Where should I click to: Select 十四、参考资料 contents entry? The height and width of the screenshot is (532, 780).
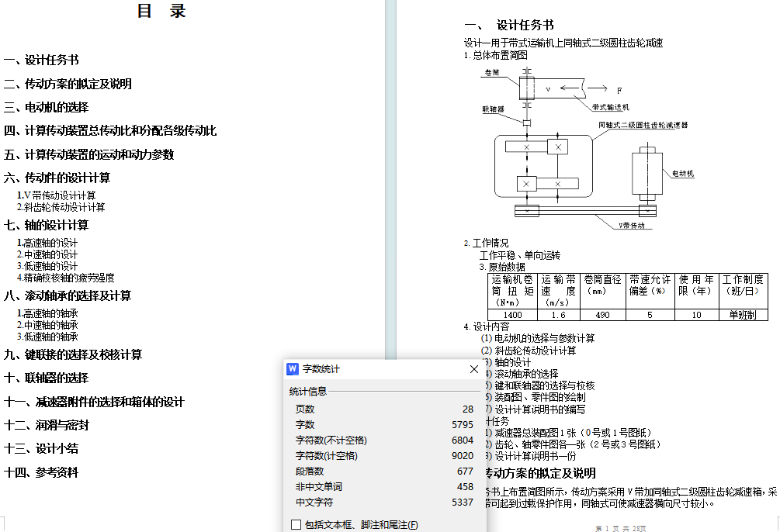click(40, 472)
